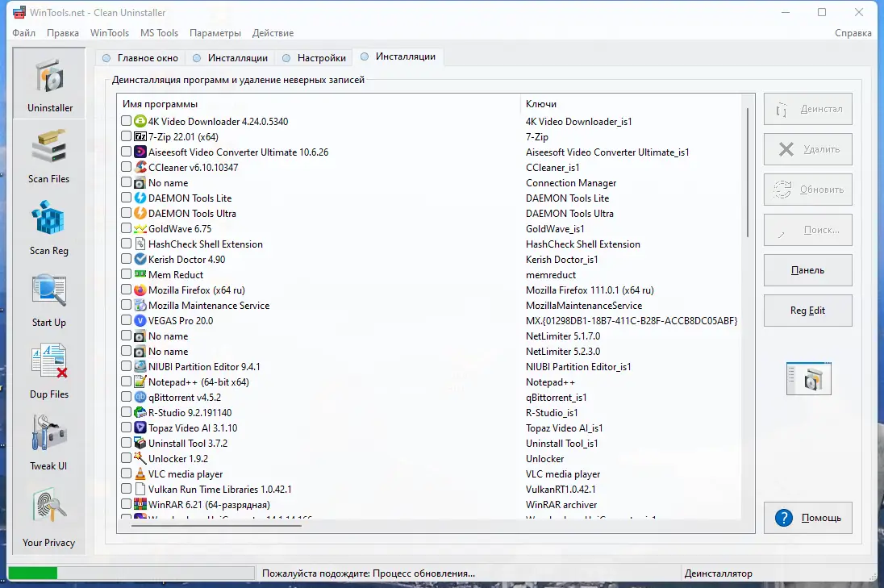Tick the CCleaner v6.10.10347 checkbox
The width and height of the screenshot is (884, 588).
point(127,167)
